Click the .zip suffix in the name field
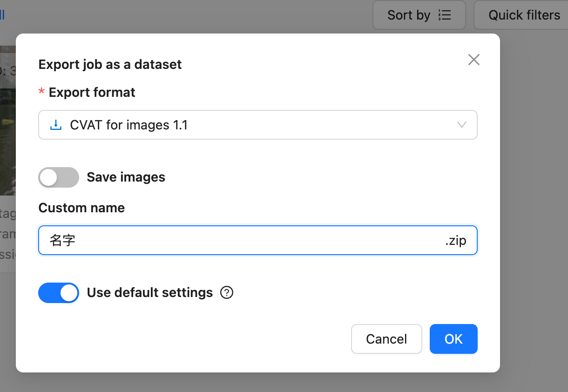 (455, 241)
